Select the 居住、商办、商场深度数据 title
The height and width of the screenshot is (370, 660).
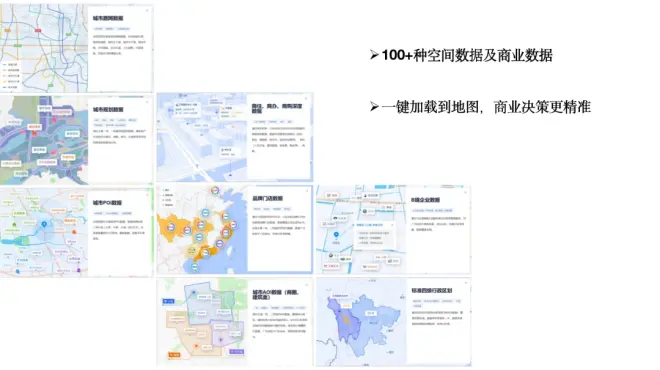pos(277,109)
